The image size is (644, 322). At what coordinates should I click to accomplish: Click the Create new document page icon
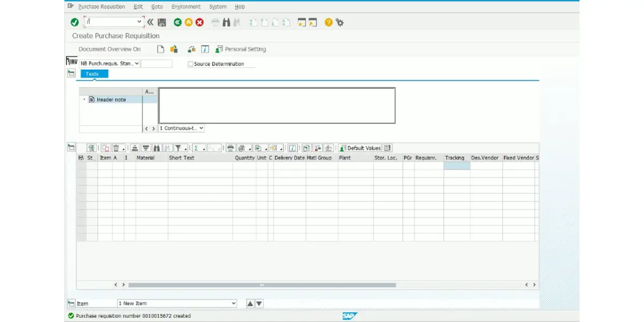[160, 49]
